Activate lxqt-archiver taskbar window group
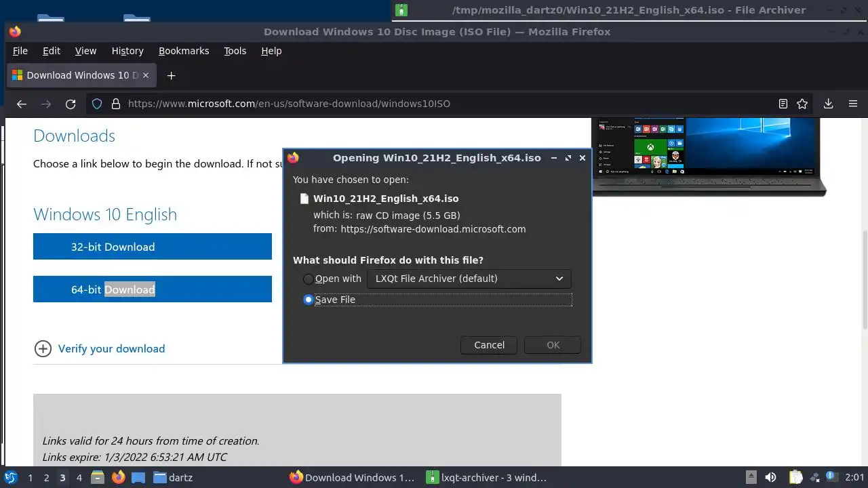The image size is (868, 488). coord(486,477)
